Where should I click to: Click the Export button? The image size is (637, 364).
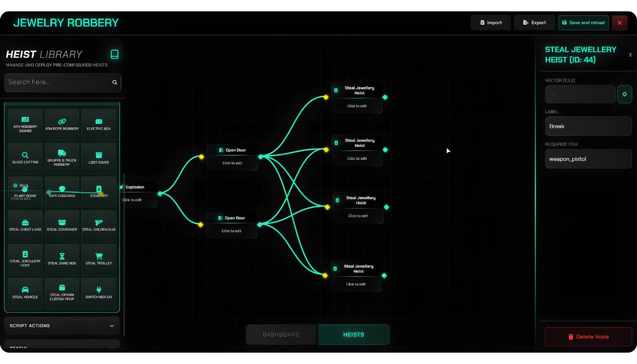[535, 23]
